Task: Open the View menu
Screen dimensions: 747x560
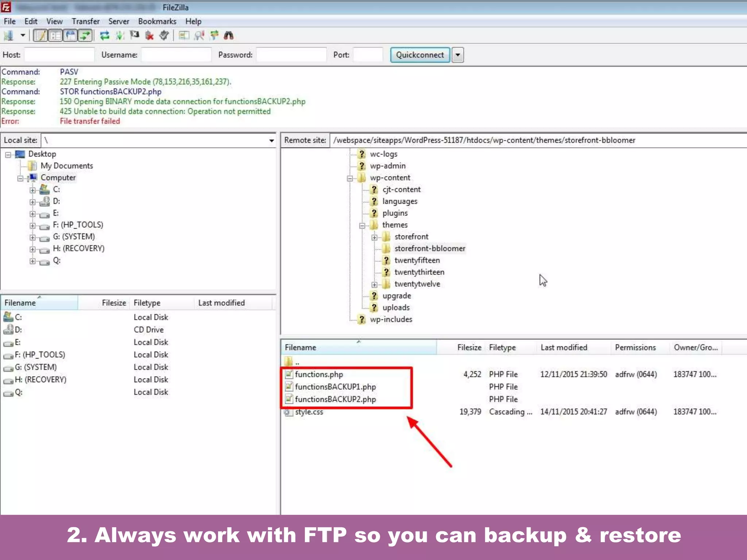Action: click(54, 21)
